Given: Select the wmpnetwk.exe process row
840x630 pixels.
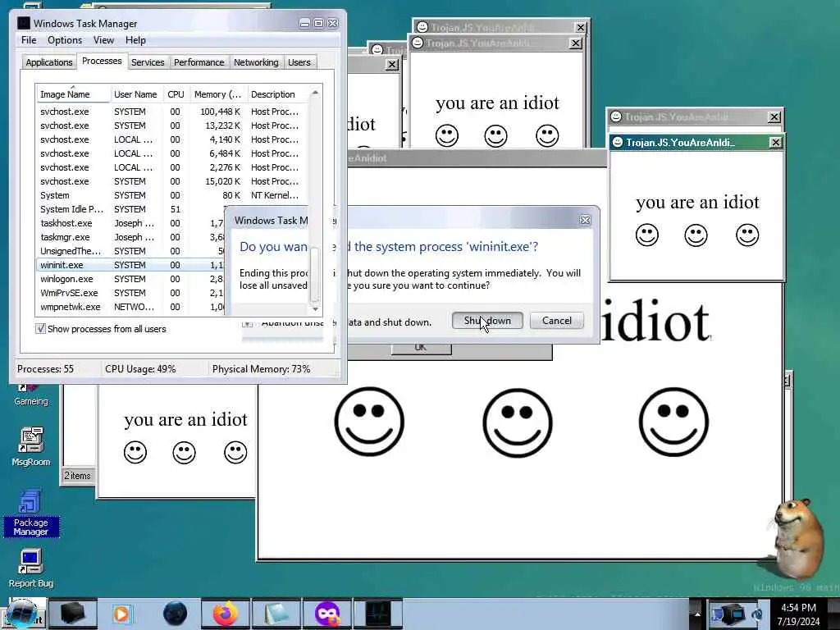Looking at the screenshot, I should click(131, 307).
